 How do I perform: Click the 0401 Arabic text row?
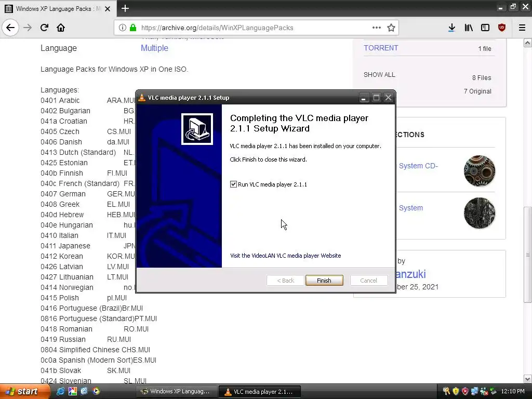(88, 100)
